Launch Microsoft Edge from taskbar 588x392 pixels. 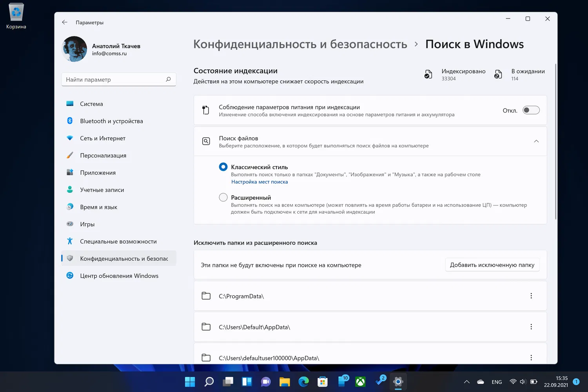coord(303,381)
